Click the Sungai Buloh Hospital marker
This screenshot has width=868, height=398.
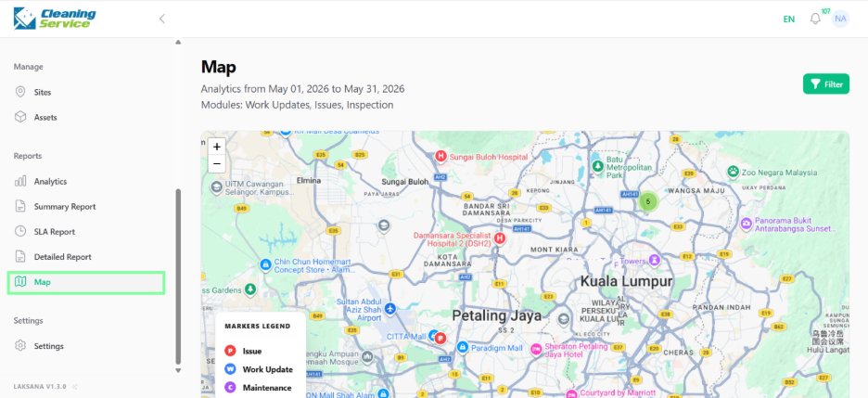click(441, 157)
